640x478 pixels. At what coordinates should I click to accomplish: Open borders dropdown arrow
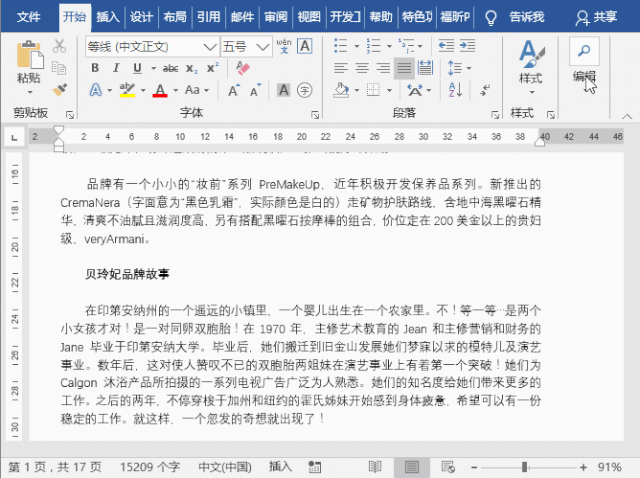(x=389, y=90)
